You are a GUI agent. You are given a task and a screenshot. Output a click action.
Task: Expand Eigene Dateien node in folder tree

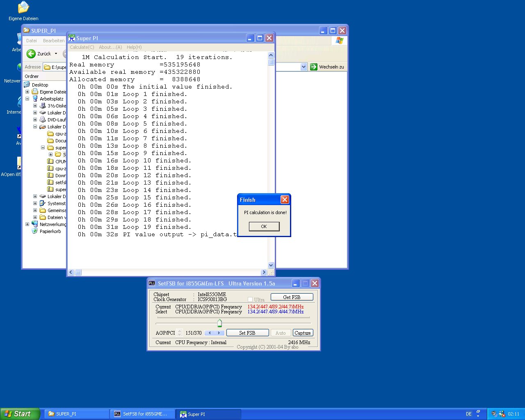click(27, 91)
